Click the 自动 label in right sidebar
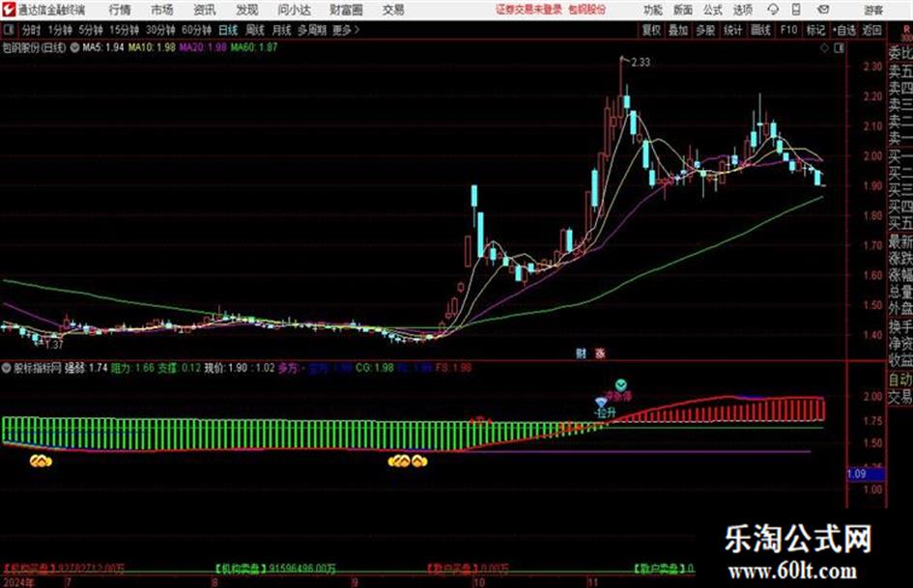 tap(900, 379)
